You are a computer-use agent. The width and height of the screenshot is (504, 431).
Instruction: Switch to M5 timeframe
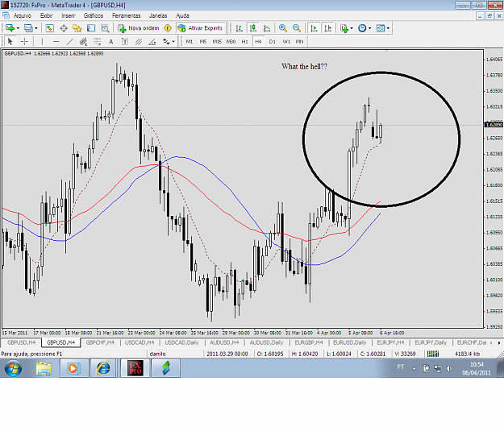pyautogui.click(x=203, y=41)
